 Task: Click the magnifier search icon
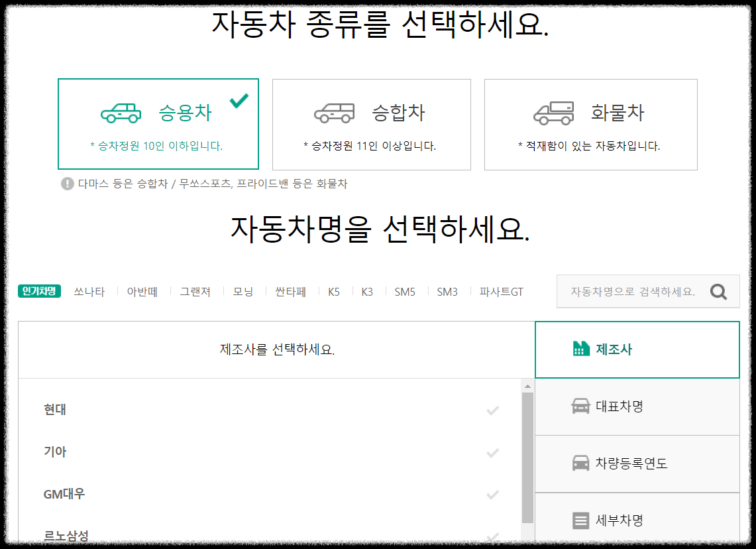[x=719, y=291]
